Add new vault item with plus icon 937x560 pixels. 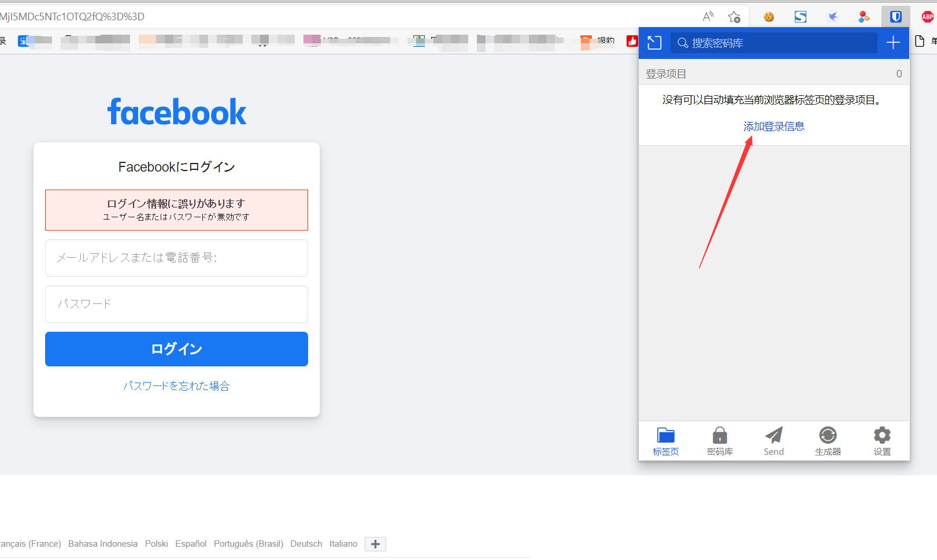coord(893,43)
